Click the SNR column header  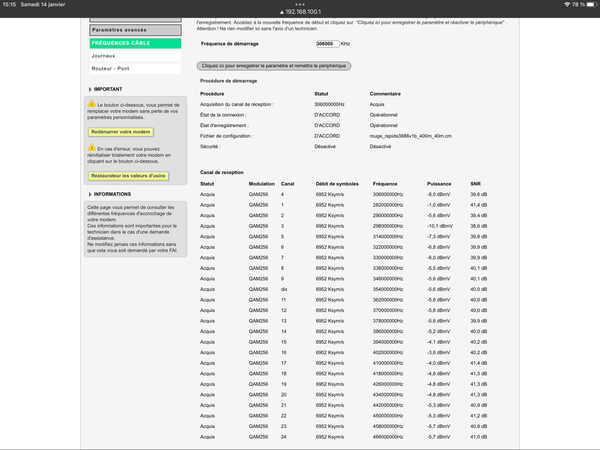tap(475, 184)
